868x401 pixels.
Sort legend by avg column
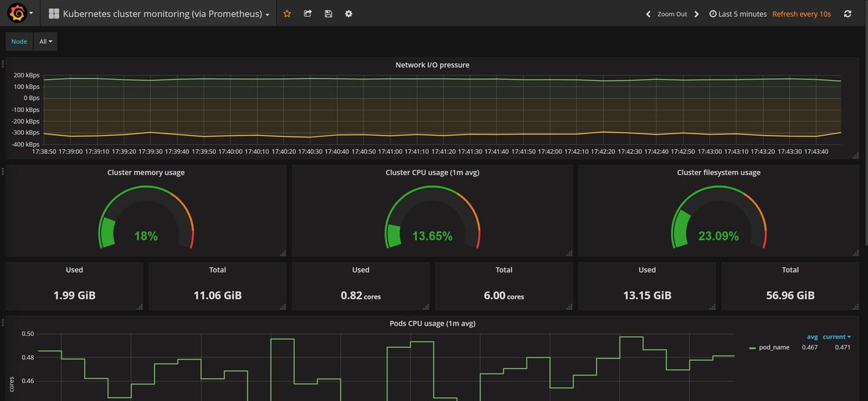click(x=812, y=337)
